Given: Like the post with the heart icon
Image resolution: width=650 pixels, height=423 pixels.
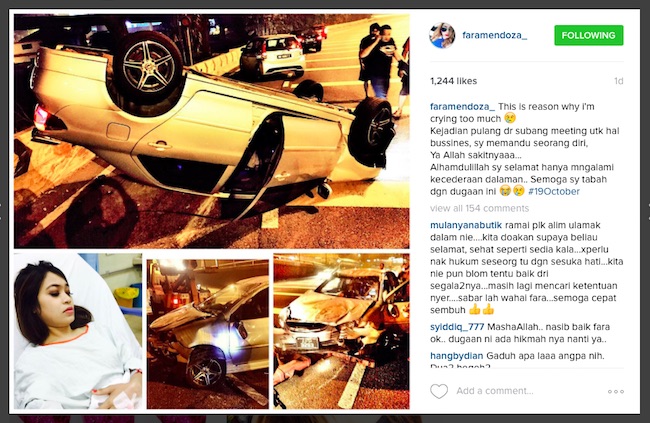Looking at the screenshot, I should (439, 391).
